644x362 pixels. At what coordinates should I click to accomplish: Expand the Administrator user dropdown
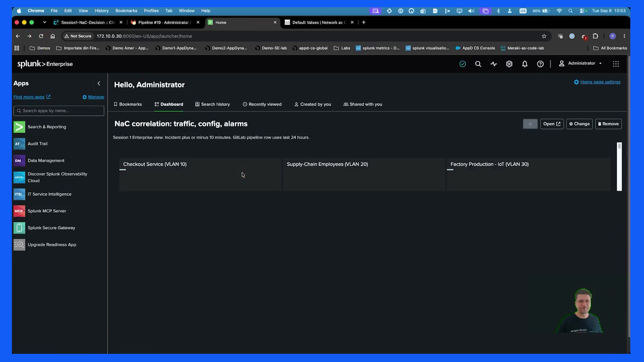tap(580, 63)
